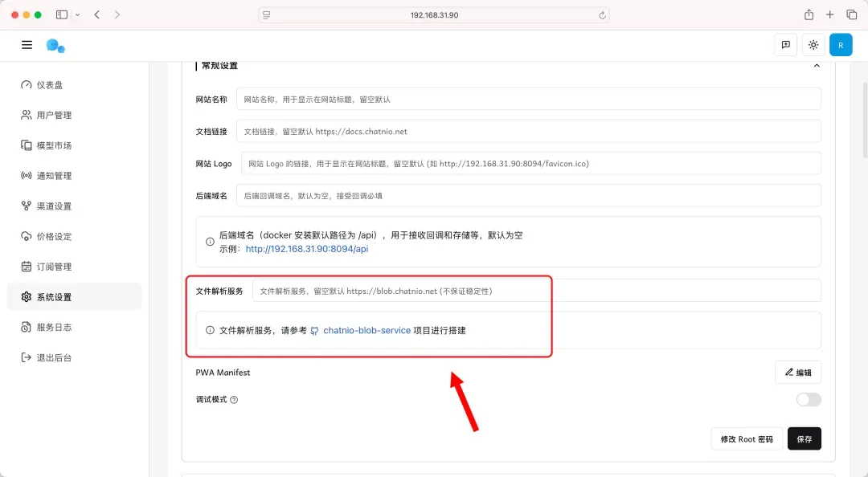Open 仪表盘 dashboard in sidebar
868x477 pixels.
[x=74, y=84]
